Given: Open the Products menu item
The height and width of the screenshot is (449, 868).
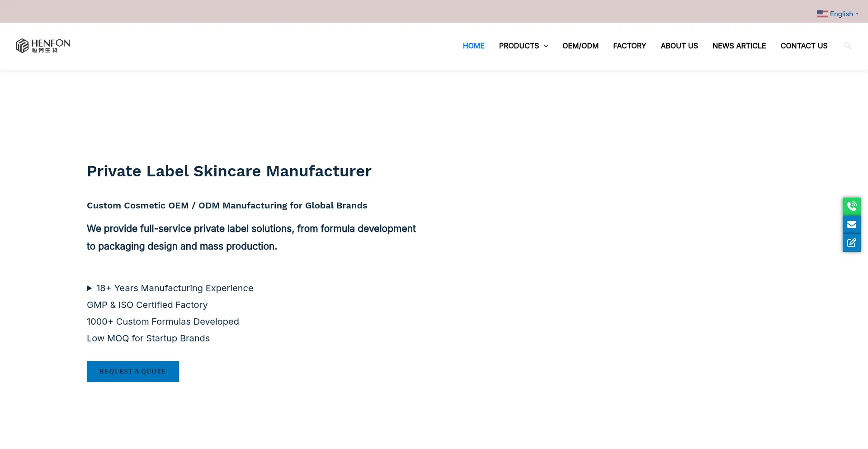Looking at the screenshot, I should 519,46.
